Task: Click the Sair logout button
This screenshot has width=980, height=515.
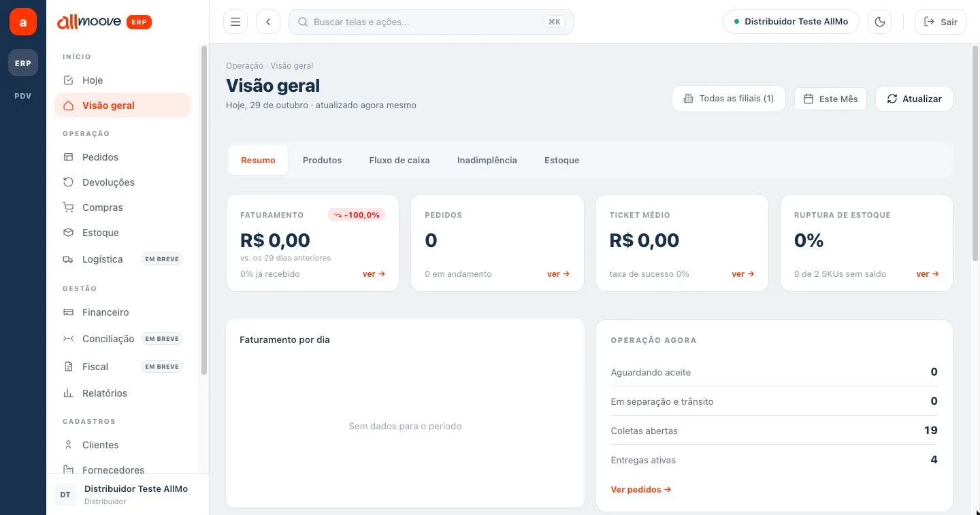Action: click(x=941, y=22)
